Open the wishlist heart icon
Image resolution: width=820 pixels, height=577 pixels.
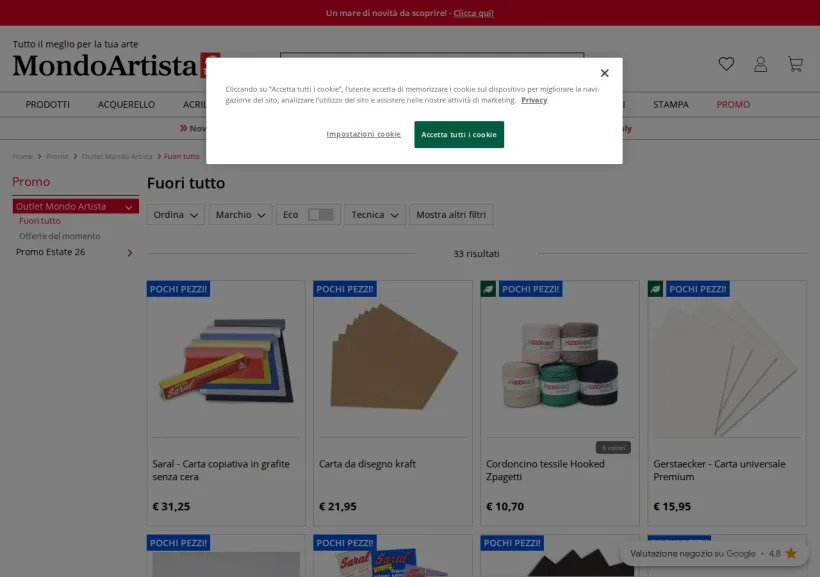pos(726,64)
